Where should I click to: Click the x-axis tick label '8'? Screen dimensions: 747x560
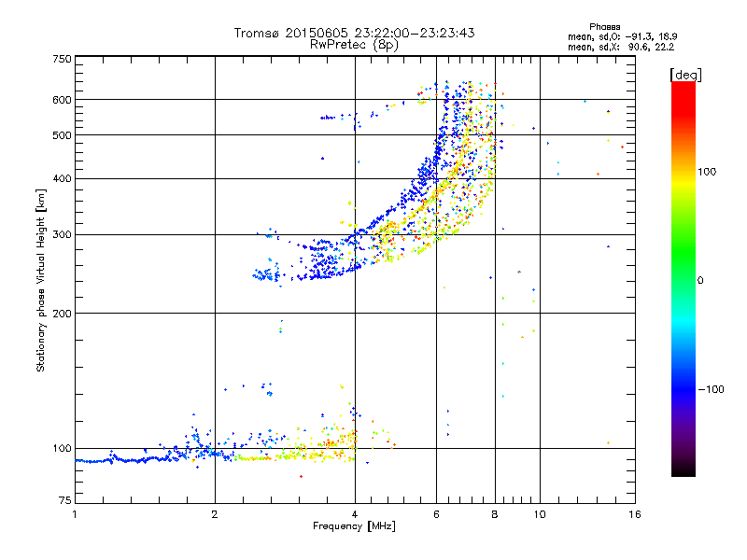495,514
